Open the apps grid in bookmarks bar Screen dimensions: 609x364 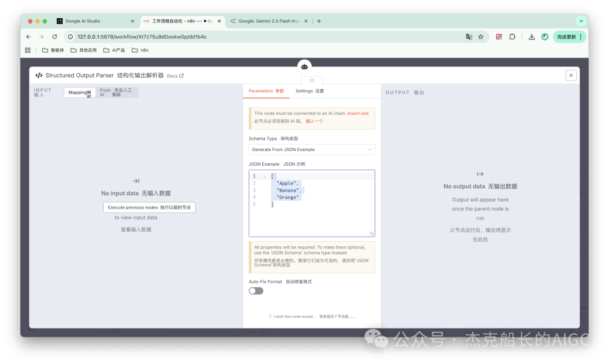pos(28,50)
